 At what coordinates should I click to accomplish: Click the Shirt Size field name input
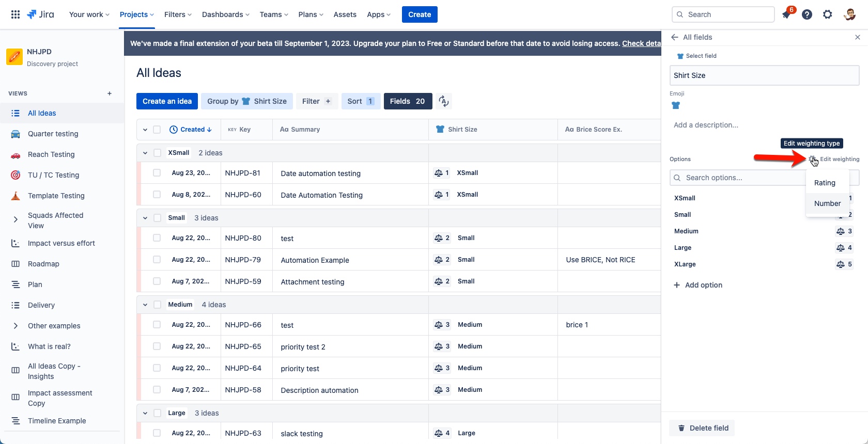point(764,75)
